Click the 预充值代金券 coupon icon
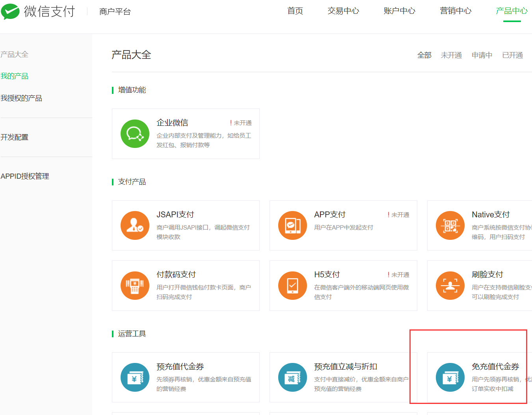The image size is (532, 415). [x=135, y=378]
